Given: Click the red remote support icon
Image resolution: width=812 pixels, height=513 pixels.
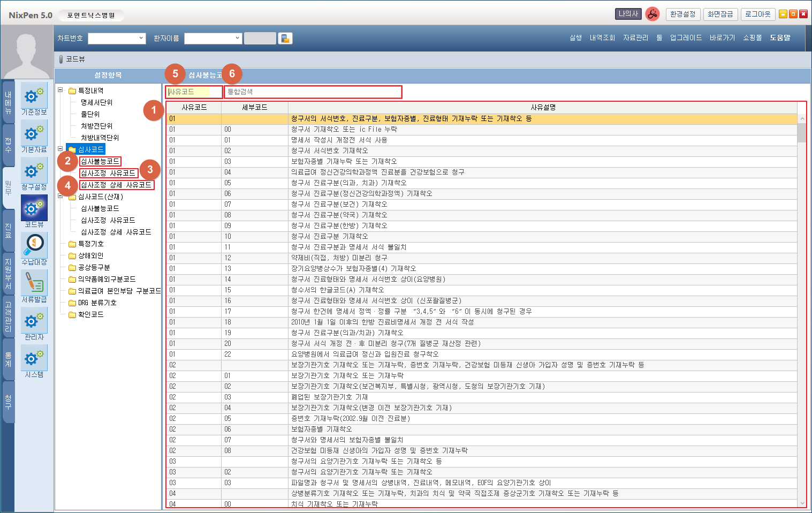Looking at the screenshot, I should tap(652, 14).
